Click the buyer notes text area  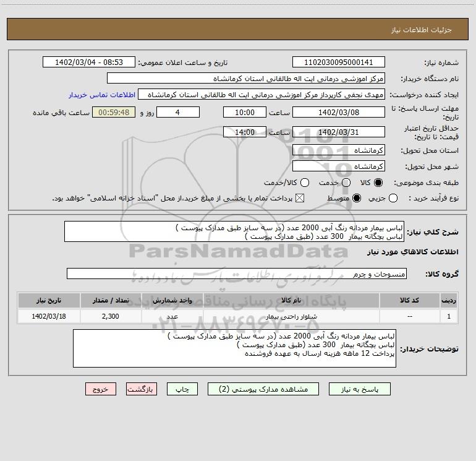coord(235,348)
